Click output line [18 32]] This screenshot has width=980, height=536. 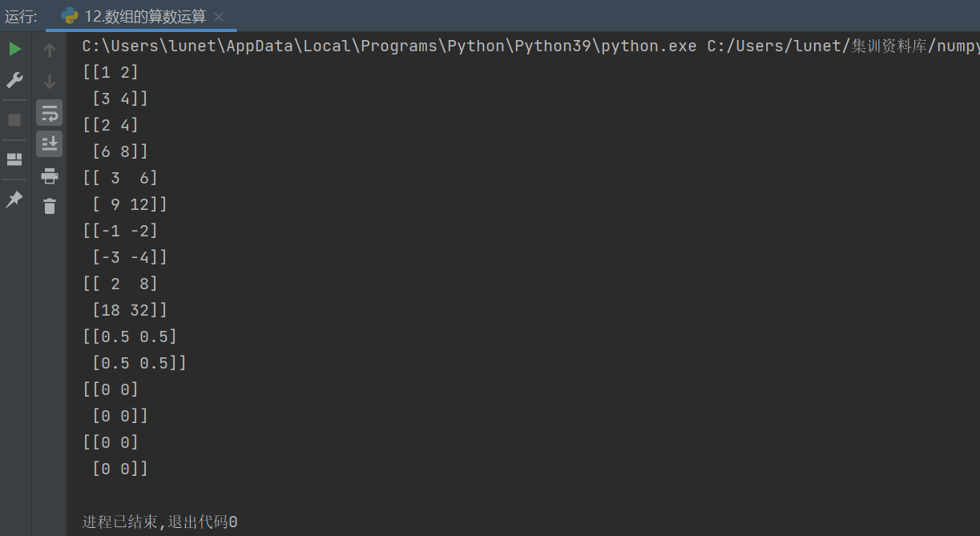[130, 310]
